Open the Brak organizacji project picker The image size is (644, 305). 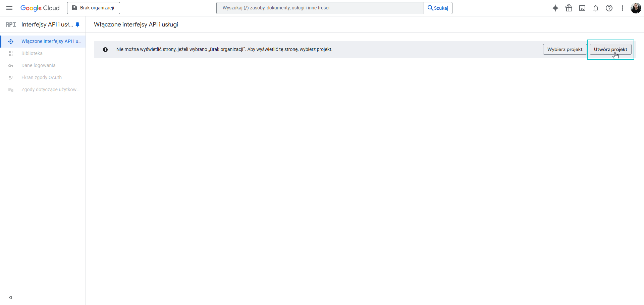click(94, 8)
